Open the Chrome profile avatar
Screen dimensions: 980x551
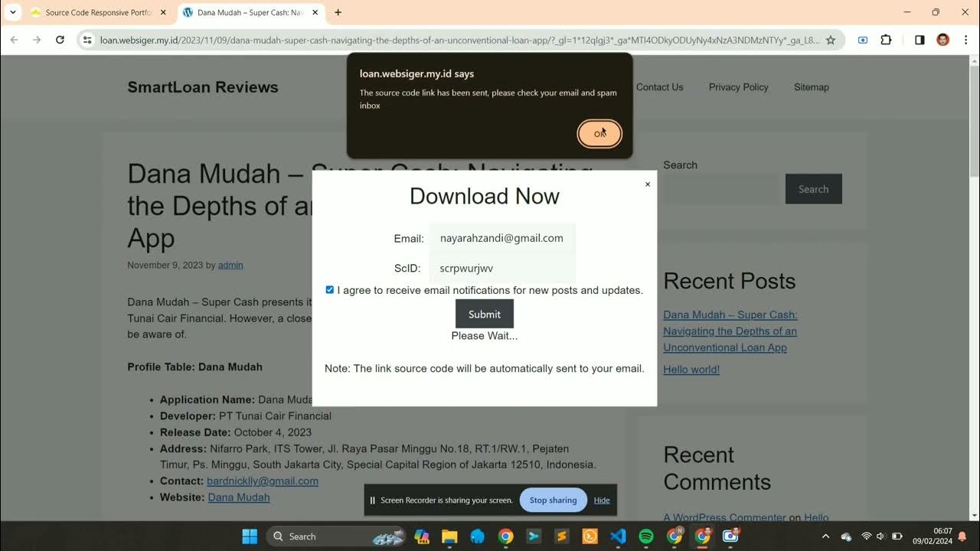(x=943, y=40)
